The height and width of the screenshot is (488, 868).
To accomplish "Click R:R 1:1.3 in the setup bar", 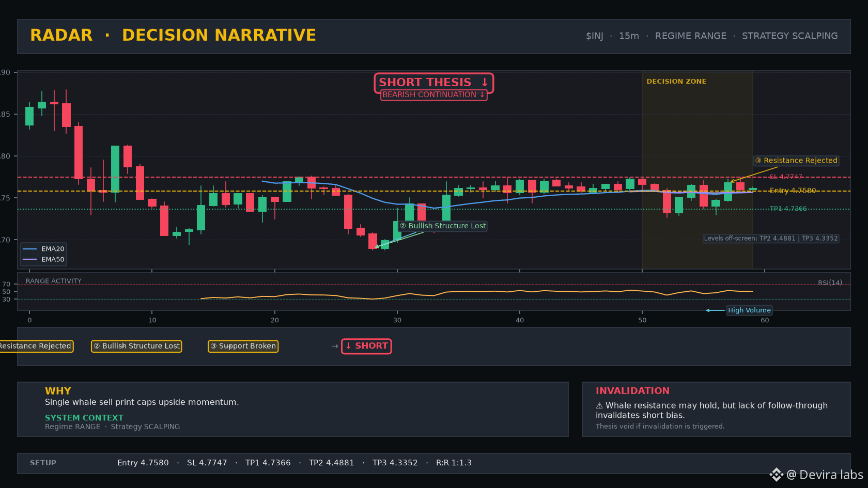I will click(x=454, y=463).
